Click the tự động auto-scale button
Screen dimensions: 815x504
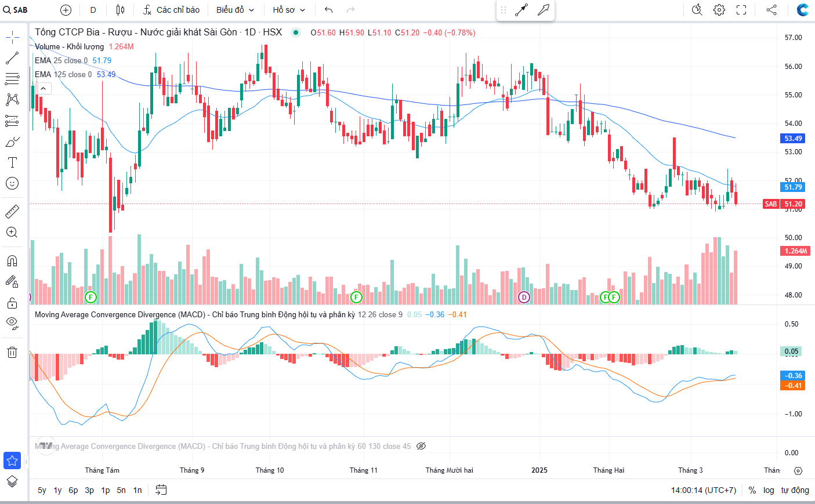[795, 490]
